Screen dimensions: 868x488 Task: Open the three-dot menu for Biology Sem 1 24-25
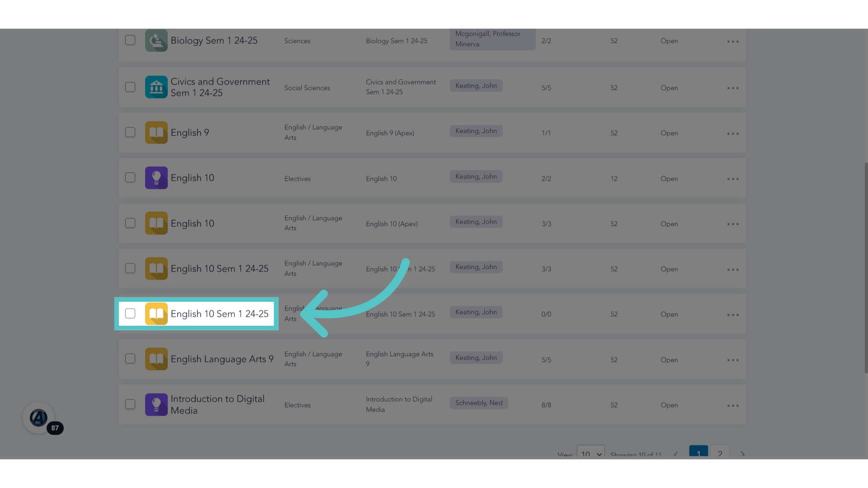tap(733, 42)
